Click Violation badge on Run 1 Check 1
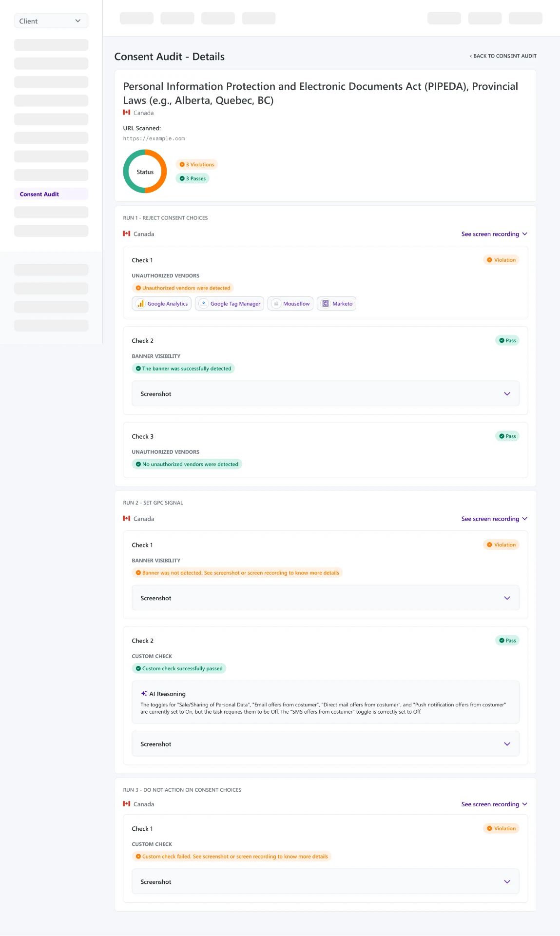560x936 pixels. [x=501, y=260]
